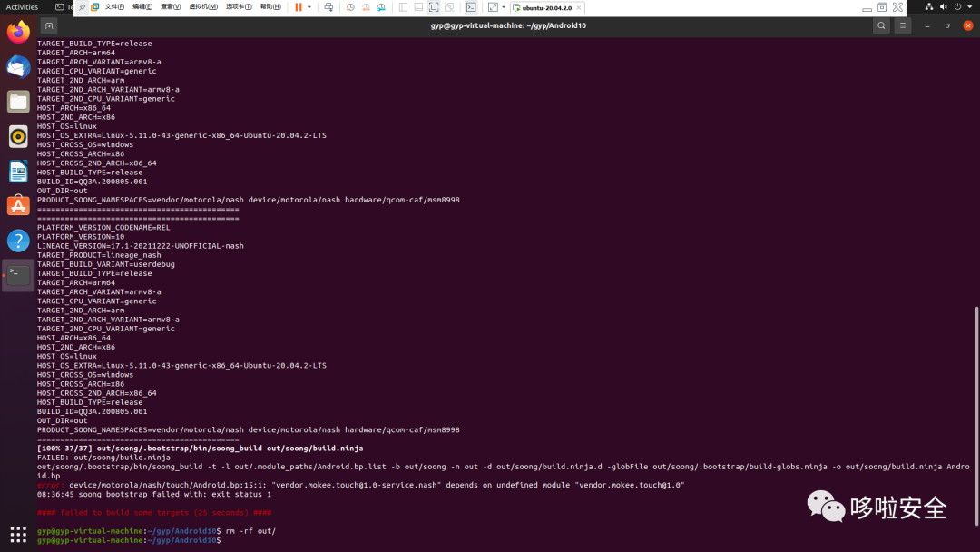Screen dimensions: 980x552
Task: Open the snapshot manager icon
Action: [x=381, y=7]
